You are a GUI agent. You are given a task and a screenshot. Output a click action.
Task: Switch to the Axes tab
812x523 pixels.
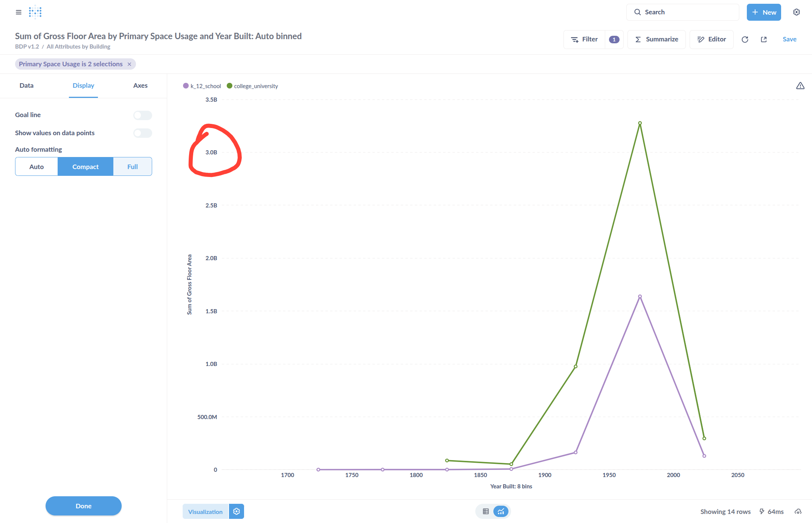pos(140,85)
